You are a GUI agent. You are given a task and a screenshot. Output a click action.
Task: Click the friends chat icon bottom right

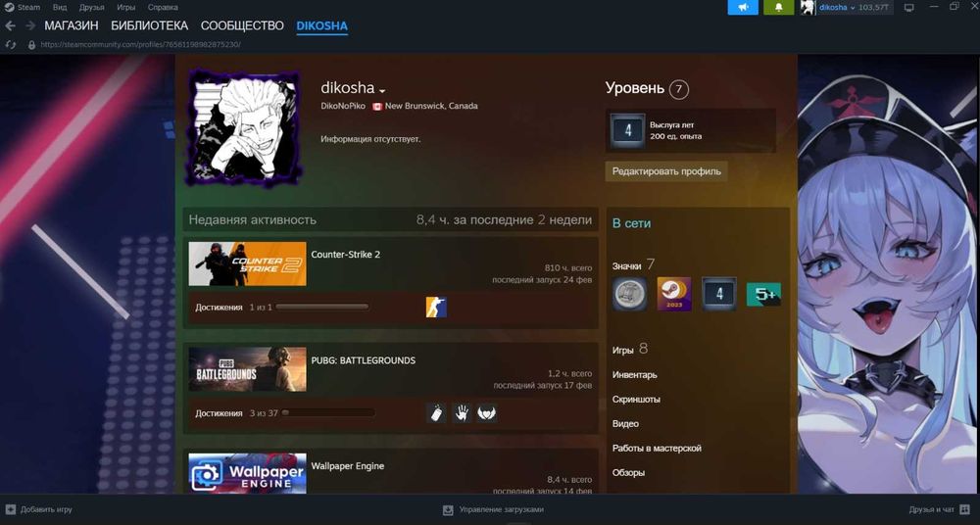coord(967,509)
